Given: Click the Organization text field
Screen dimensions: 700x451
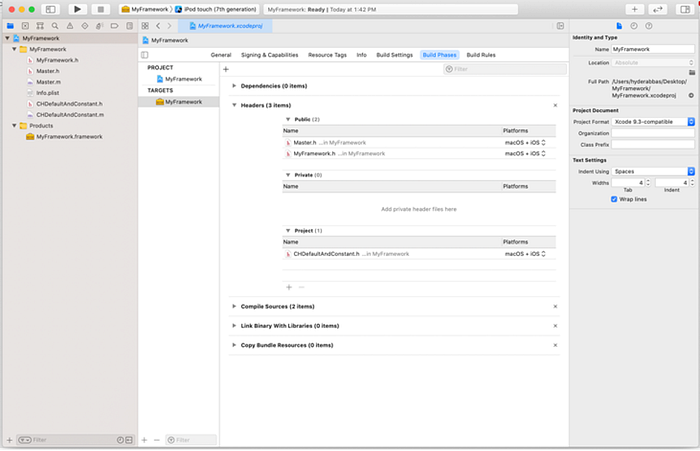Looking at the screenshot, I should pyautogui.click(x=653, y=133).
